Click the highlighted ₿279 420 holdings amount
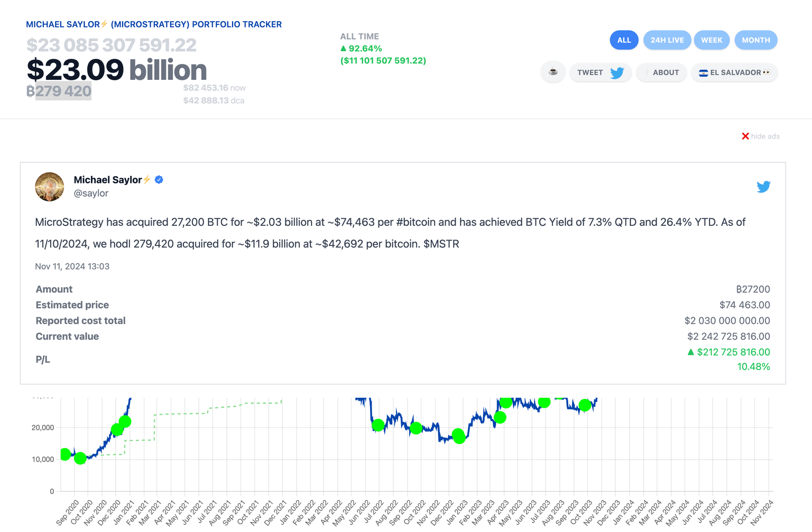The height and width of the screenshot is (532, 812). click(x=63, y=91)
